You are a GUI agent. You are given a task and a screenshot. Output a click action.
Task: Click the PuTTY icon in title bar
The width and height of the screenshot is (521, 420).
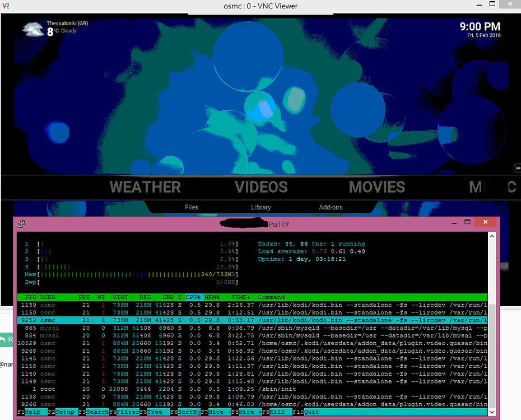point(22,224)
